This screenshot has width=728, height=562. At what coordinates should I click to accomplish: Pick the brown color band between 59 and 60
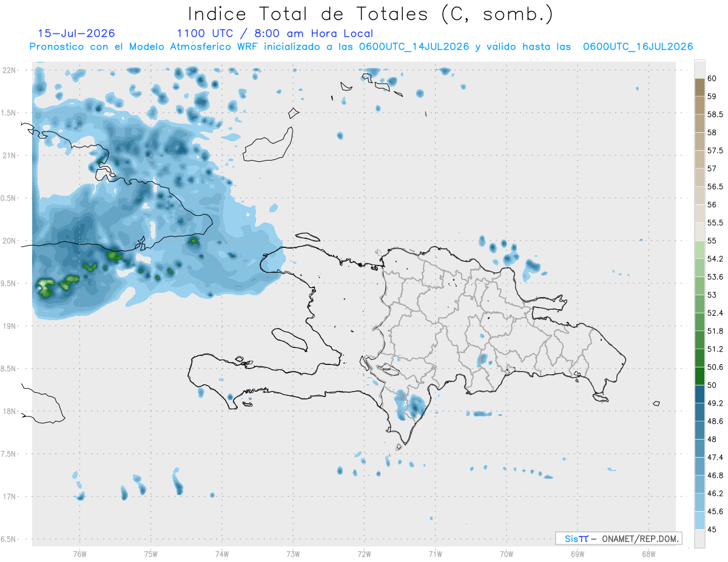coord(699,87)
